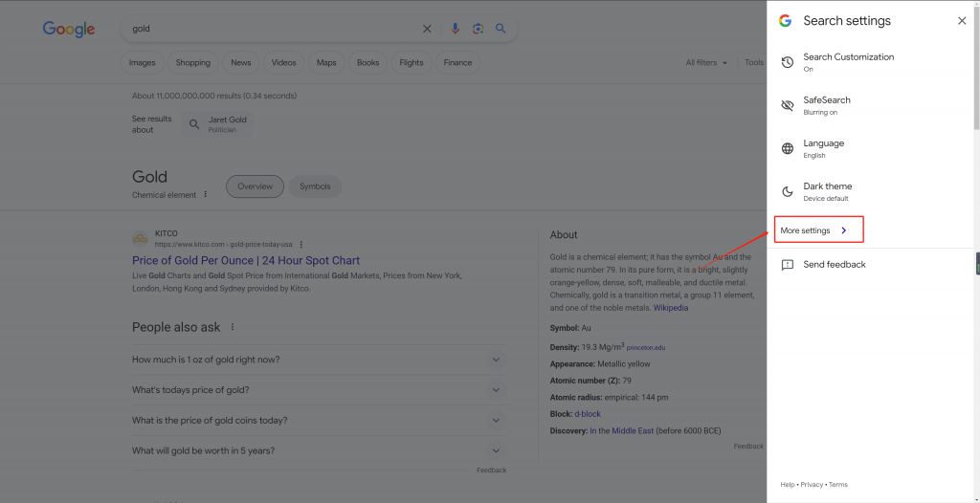Click the Jaret Gold search magnifier icon
Viewport: 980px width, 503px height.
point(194,124)
